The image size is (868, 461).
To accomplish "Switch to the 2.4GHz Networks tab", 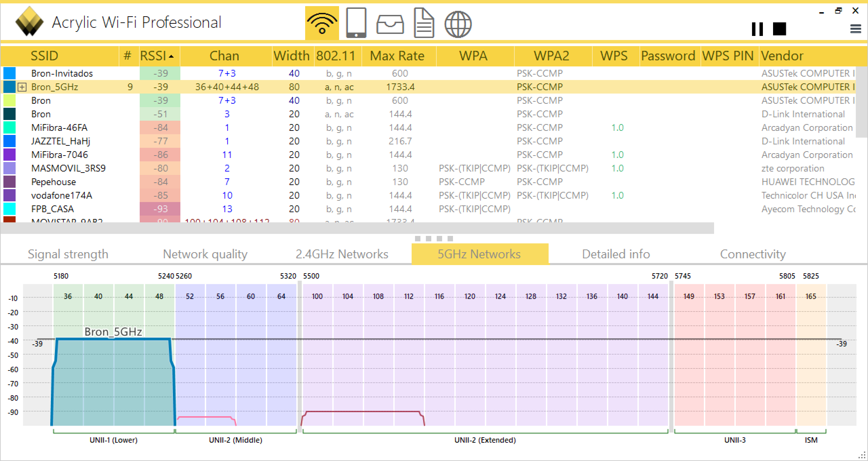I will pos(342,254).
